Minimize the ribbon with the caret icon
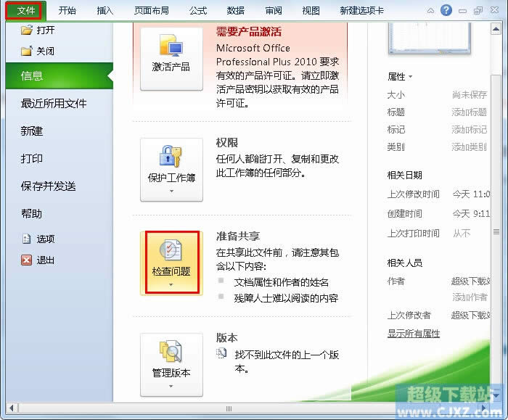The height and width of the screenshot is (420, 508). point(430,11)
